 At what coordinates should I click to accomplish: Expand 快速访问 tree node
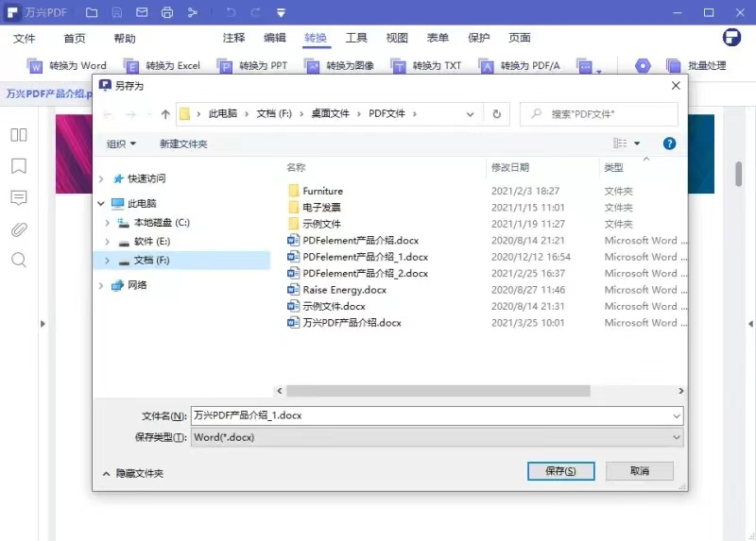click(x=101, y=178)
